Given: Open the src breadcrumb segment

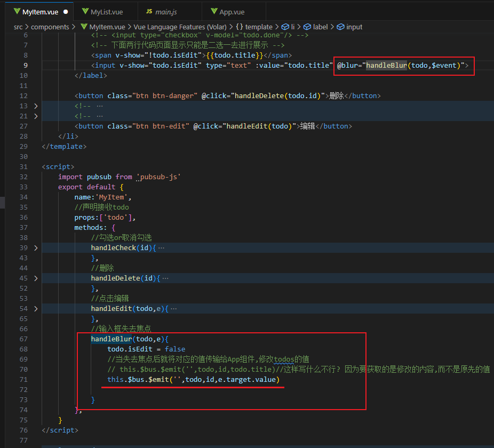Looking at the screenshot, I should (19, 27).
